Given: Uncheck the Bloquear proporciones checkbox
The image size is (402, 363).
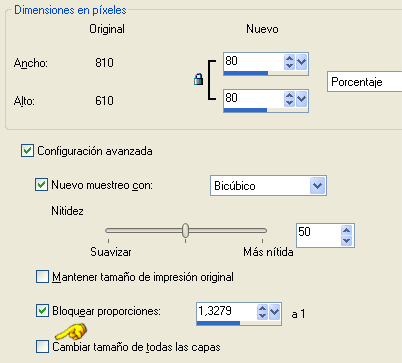Looking at the screenshot, I should [x=42, y=311].
